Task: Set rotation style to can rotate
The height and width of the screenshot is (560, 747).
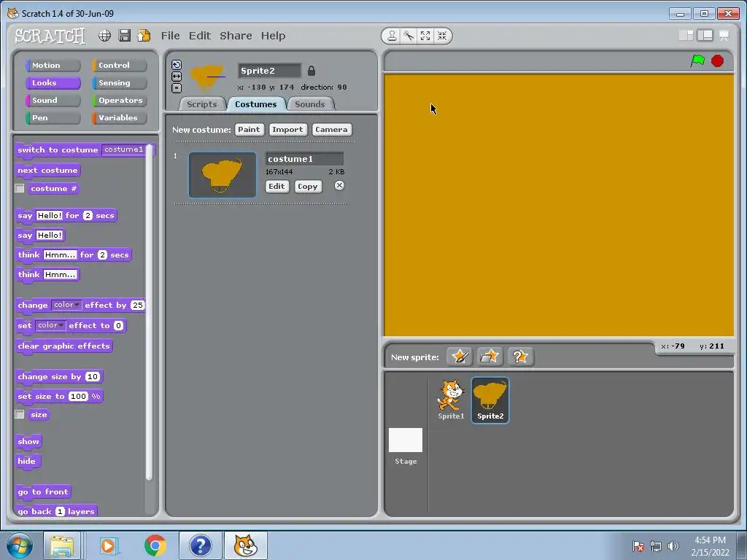Action: [x=177, y=65]
